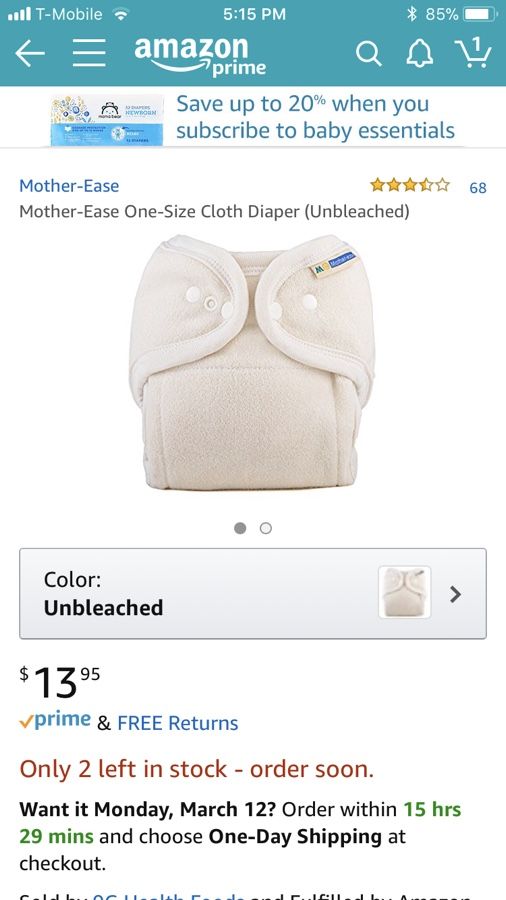Tap the back arrow icon

[30, 54]
